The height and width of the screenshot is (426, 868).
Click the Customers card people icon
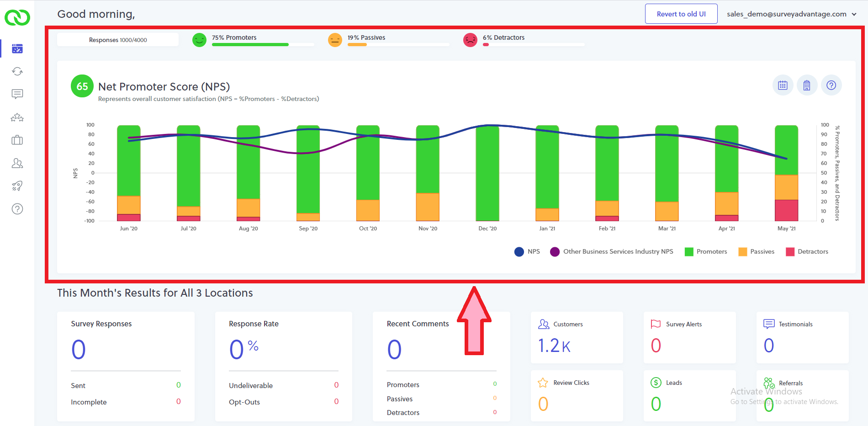click(544, 324)
